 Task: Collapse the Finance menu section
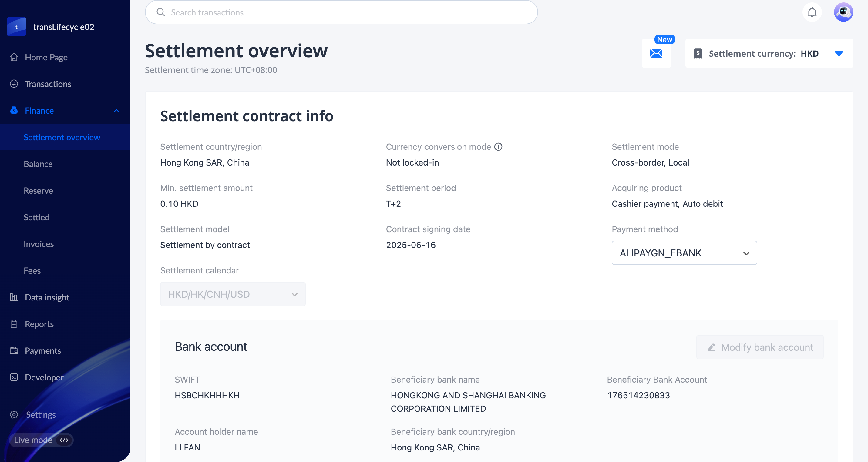click(116, 111)
